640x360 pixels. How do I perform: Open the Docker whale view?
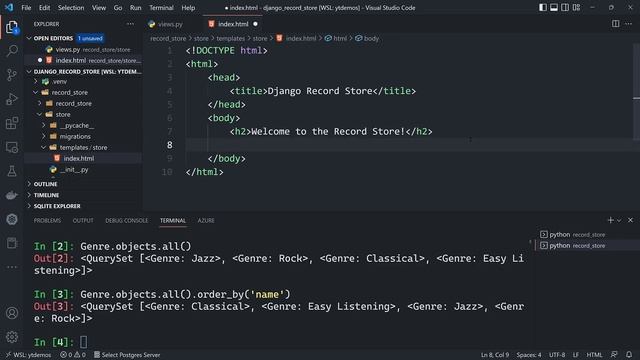pyautogui.click(x=12, y=195)
